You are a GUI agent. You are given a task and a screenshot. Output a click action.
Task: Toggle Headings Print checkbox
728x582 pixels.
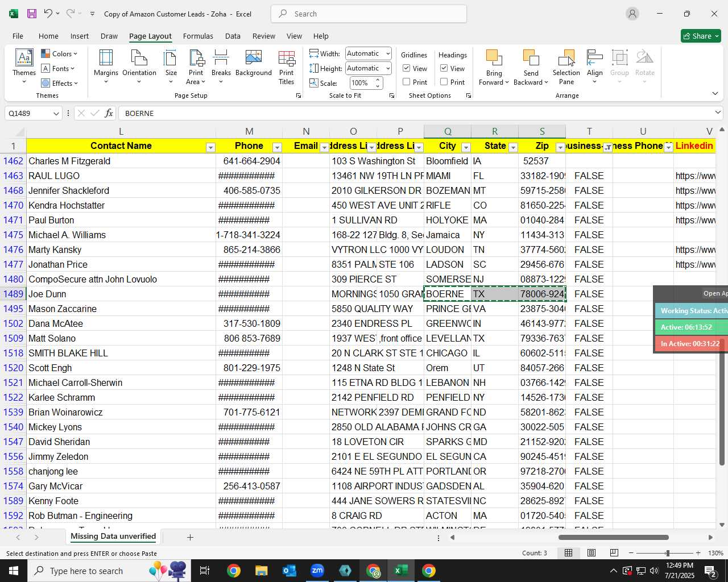[444, 82]
